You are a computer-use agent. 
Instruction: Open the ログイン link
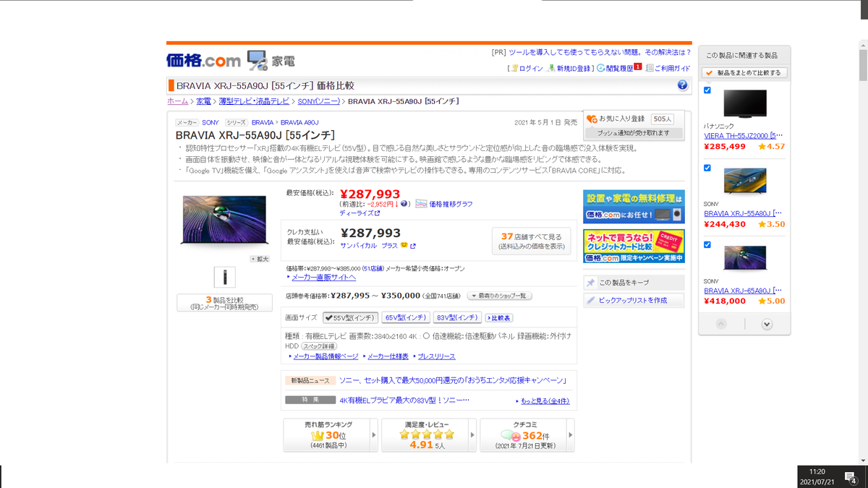tap(531, 68)
